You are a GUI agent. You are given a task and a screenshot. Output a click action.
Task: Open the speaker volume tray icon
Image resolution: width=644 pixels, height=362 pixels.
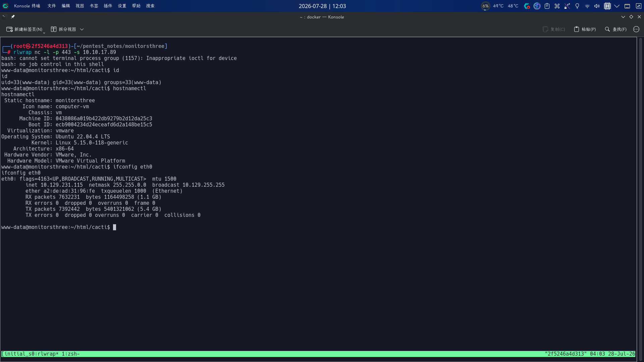597,6
